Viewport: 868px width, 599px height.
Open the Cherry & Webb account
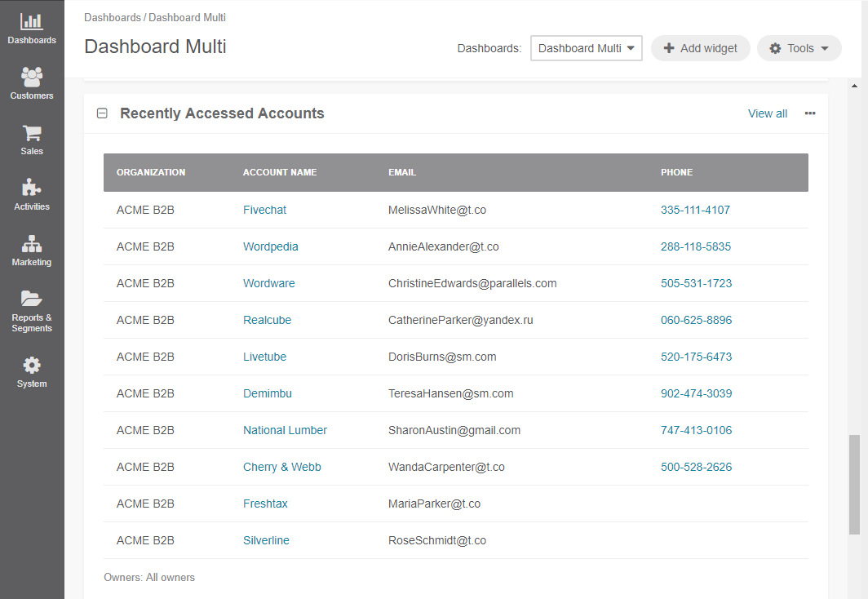click(x=281, y=467)
